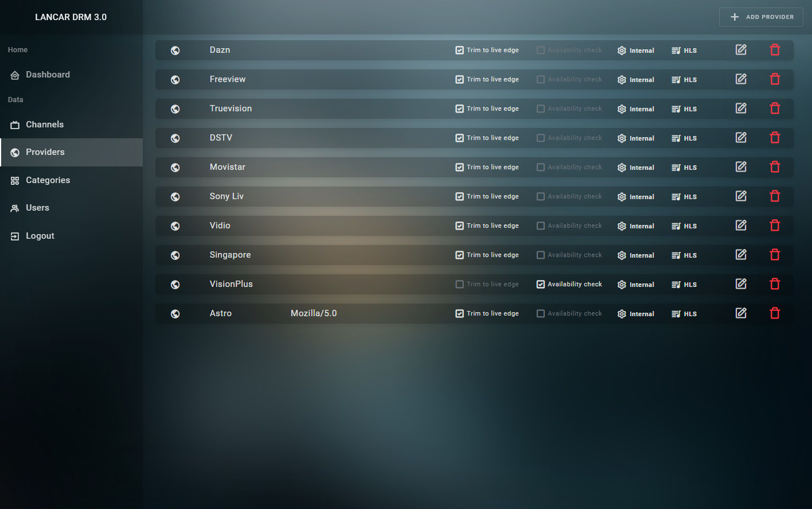Viewport: 812px width, 509px height.
Task: Navigate to Users
Action: (71, 208)
